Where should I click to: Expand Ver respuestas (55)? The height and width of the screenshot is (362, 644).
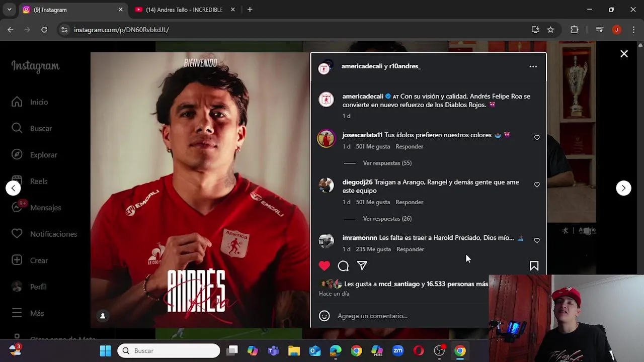[x=387, y=163]
